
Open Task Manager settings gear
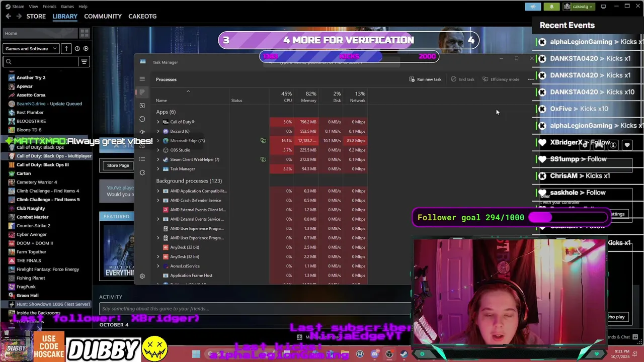click(x=142, y=277)
